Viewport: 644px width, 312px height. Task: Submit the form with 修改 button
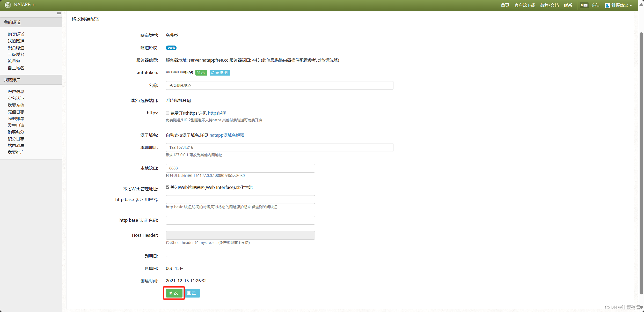click(x=174, y=293)
